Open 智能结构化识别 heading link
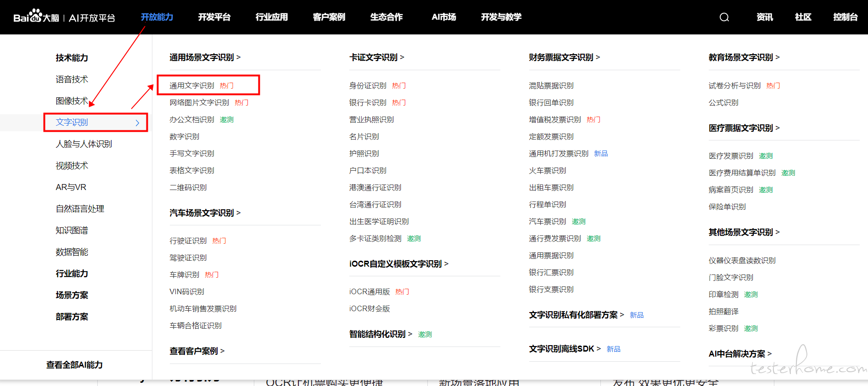868x386 pixels. pyautogui.click(x=381, y=334)
